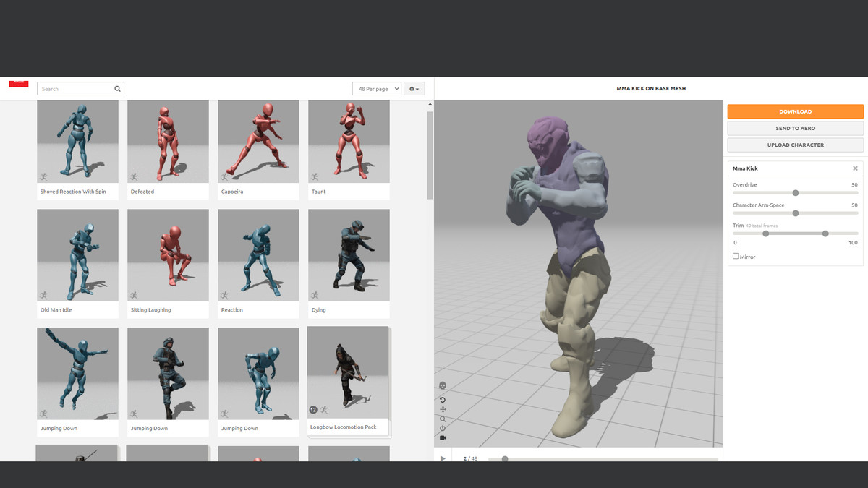The image size is (868, 488).
Task: Click the animation list vertical scrollbar
Action: pos(430,155)
